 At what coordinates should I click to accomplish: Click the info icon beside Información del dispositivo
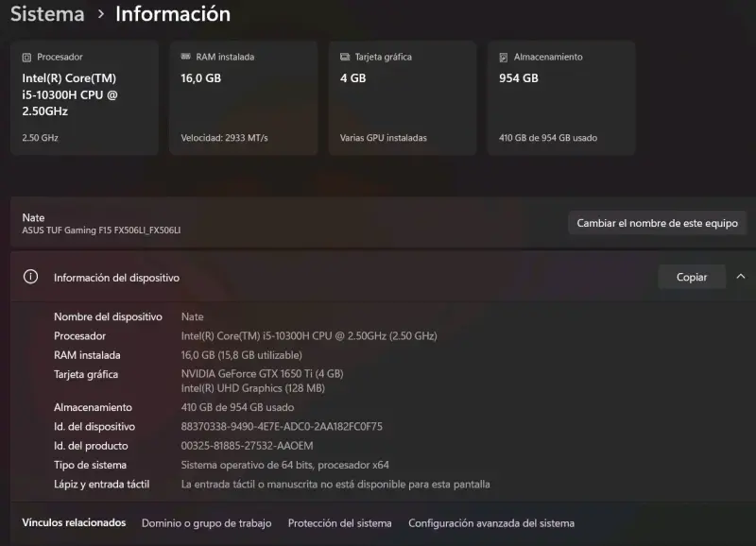pos(30,277)
